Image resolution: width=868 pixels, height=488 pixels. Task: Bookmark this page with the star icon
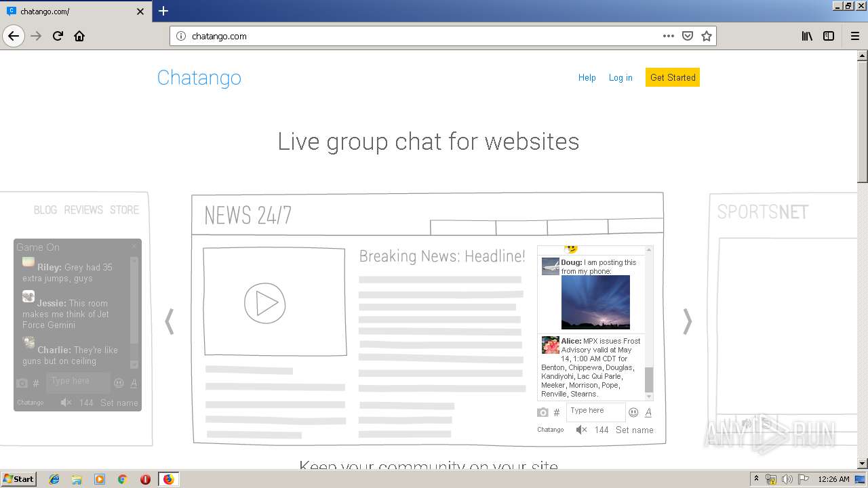[x=707, y=36]
